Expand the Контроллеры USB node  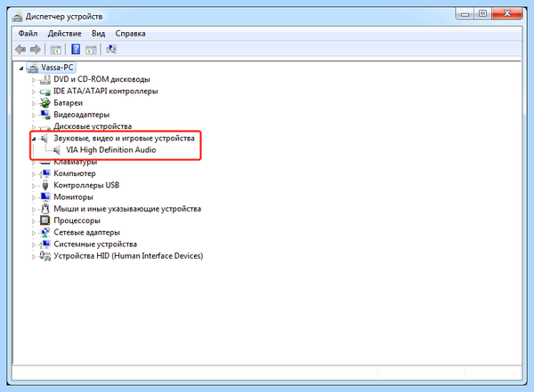pyautogui.click(x=34, y=186)
